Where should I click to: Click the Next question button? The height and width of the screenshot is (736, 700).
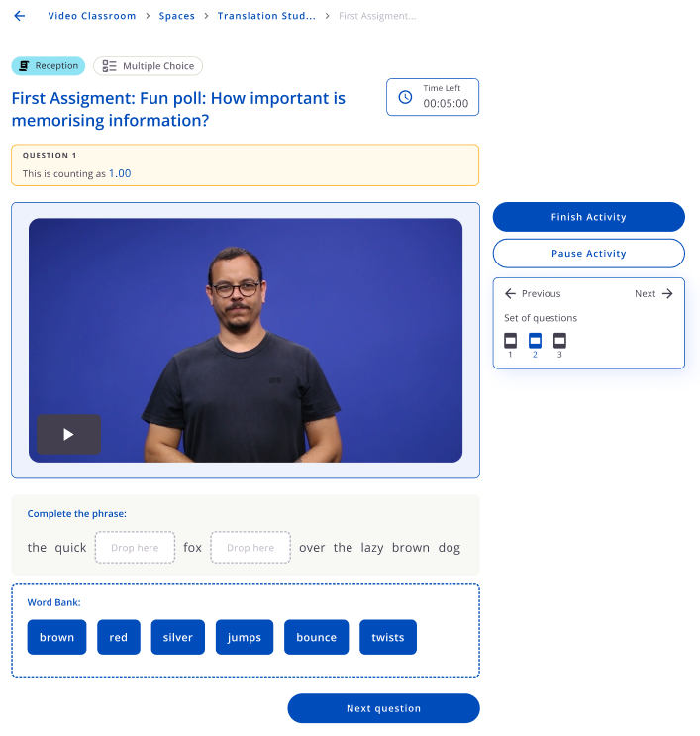click(x=384, y=708)
